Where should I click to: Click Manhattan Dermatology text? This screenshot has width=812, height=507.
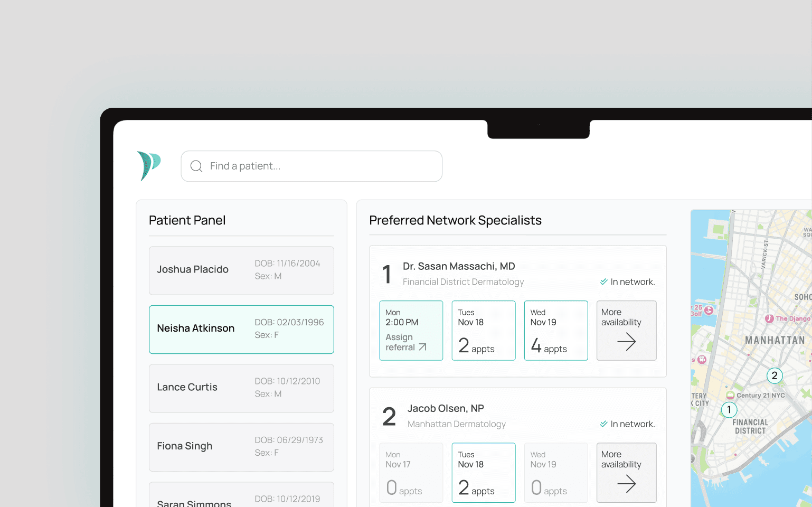457,424
